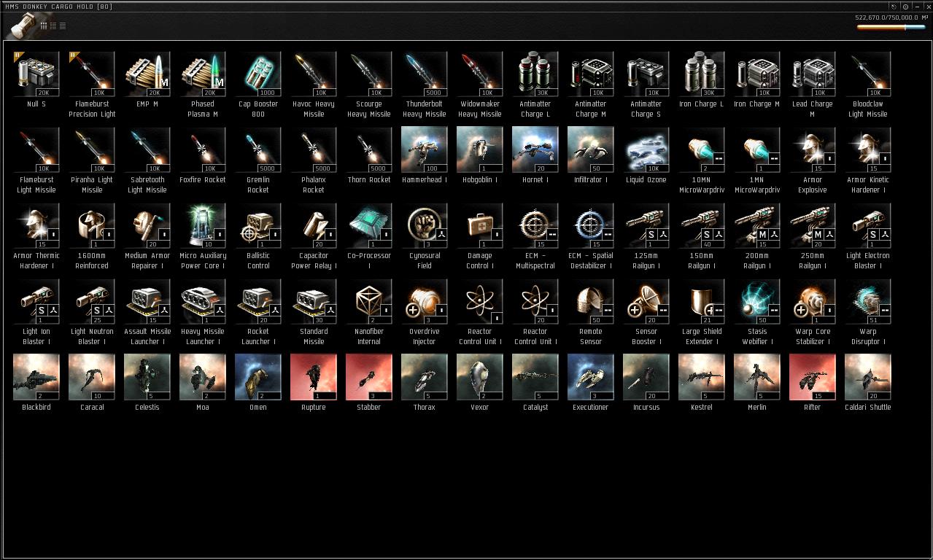Select the Lead Charge M stack

click(x=813, y=74)
